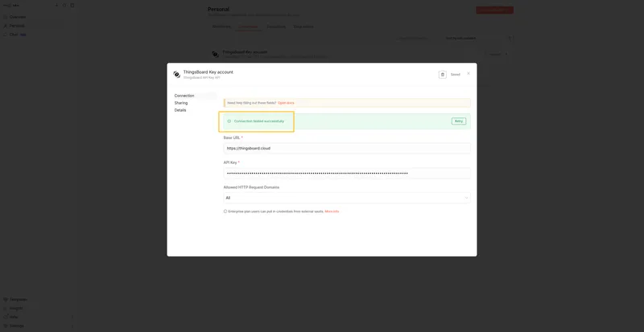The image size is (644, 332).
Task: Close the ThingsBoard credential modal
Action: (x=469, y=73)
